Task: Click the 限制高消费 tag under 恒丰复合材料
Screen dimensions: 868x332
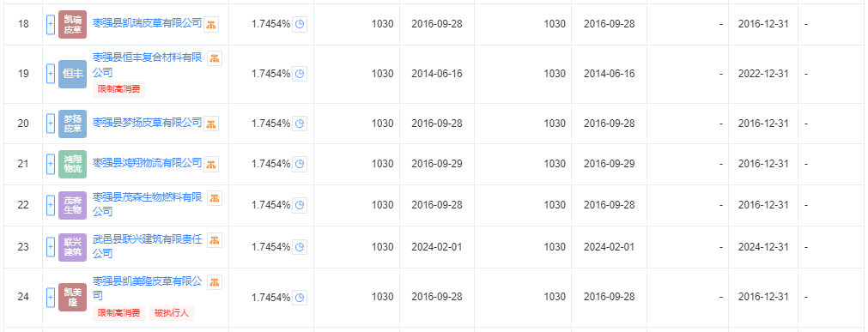Action: 119,89
